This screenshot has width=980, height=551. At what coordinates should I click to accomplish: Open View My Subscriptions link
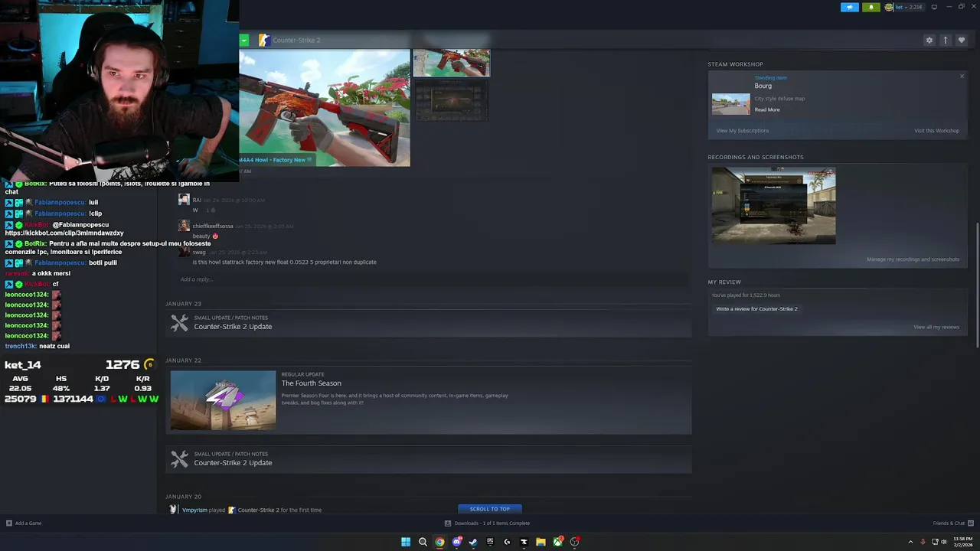[743, 131]
